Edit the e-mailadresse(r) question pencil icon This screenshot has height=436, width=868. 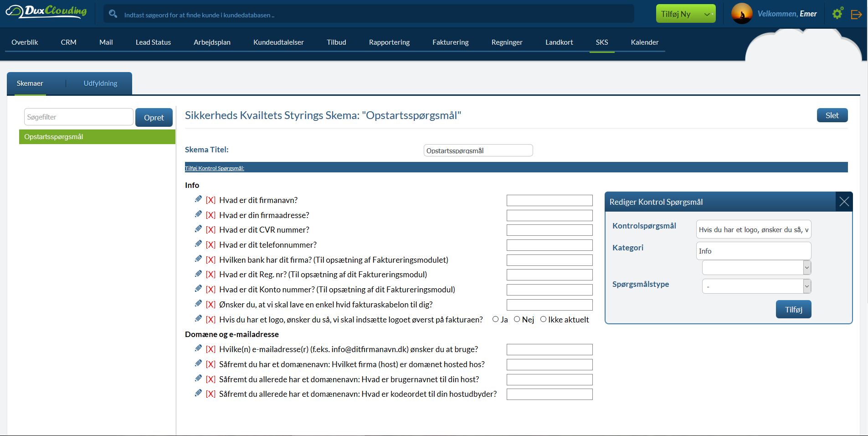click(x=198, y=348)
